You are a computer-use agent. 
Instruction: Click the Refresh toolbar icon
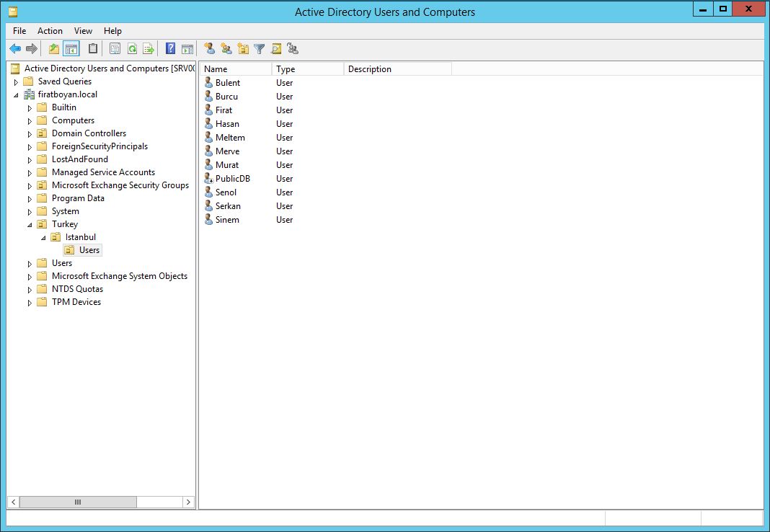coord(132,49)
